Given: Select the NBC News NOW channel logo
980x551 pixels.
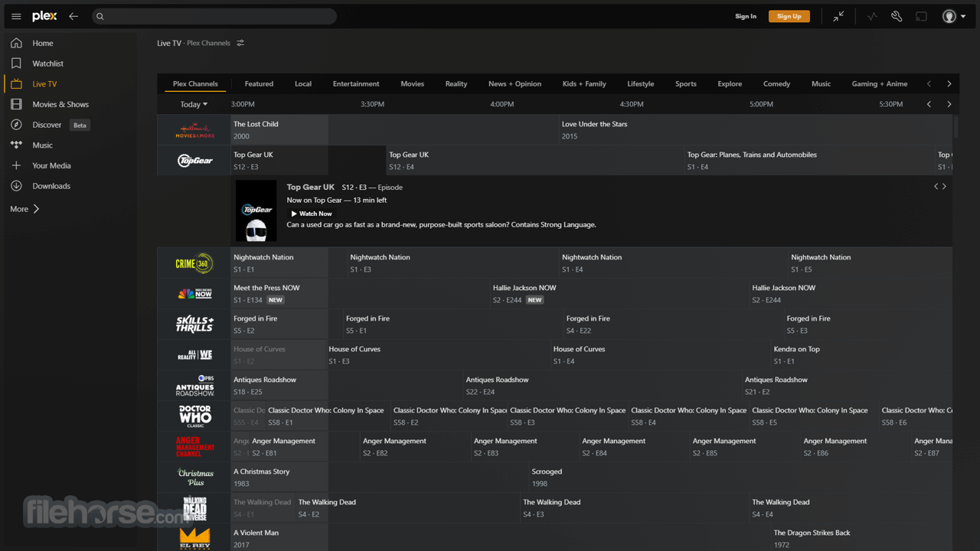Looking at the screenshot, I should coord(194,294).
